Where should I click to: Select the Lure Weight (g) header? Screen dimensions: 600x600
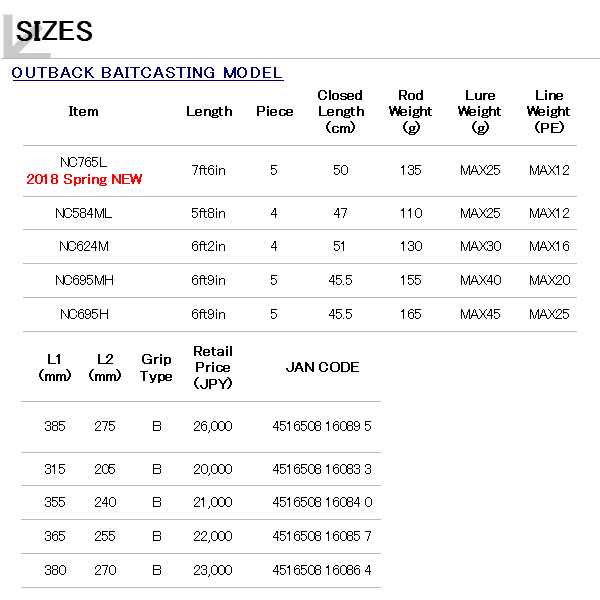point(480,111)
